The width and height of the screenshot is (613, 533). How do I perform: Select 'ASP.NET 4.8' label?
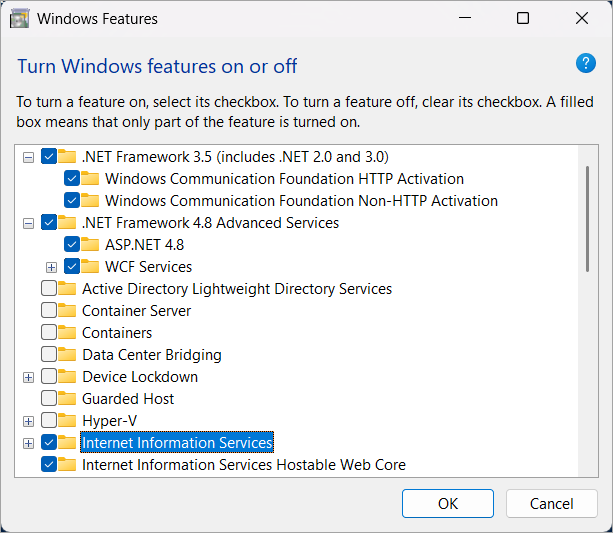pos(144,245)
